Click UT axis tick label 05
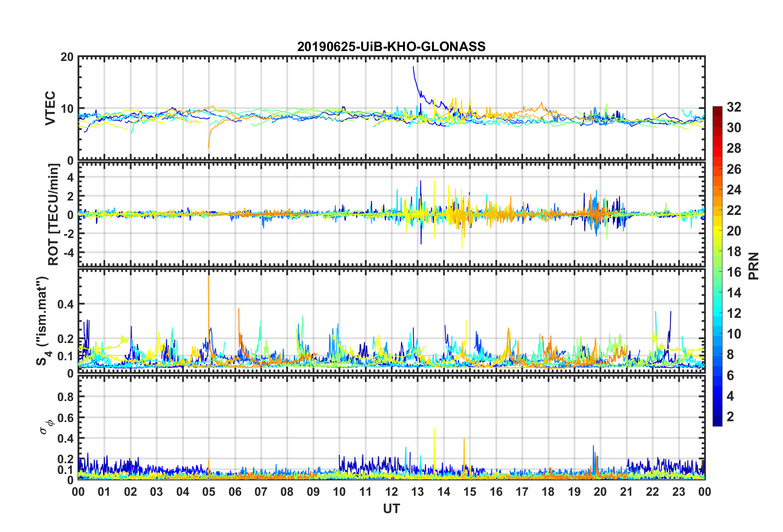Image resolution: width=783 pixels, height=532 pixels. coord(209,492)
